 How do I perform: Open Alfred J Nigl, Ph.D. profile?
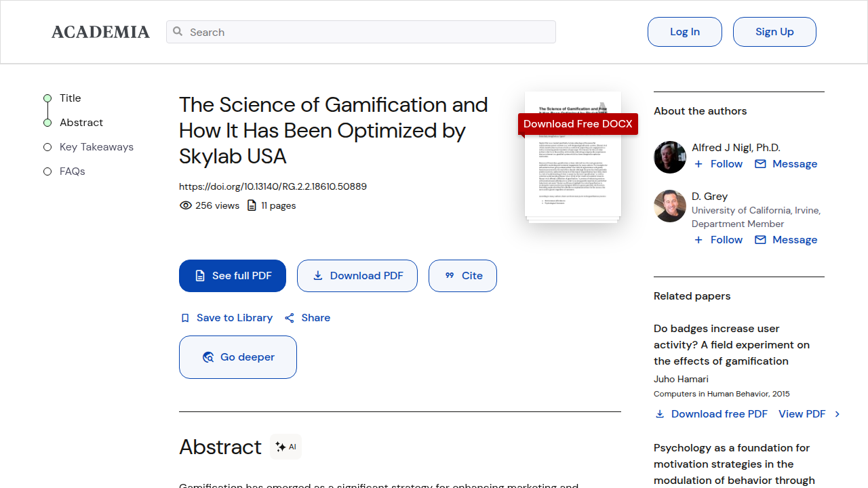pyautogui.click(x=736, y=148)
